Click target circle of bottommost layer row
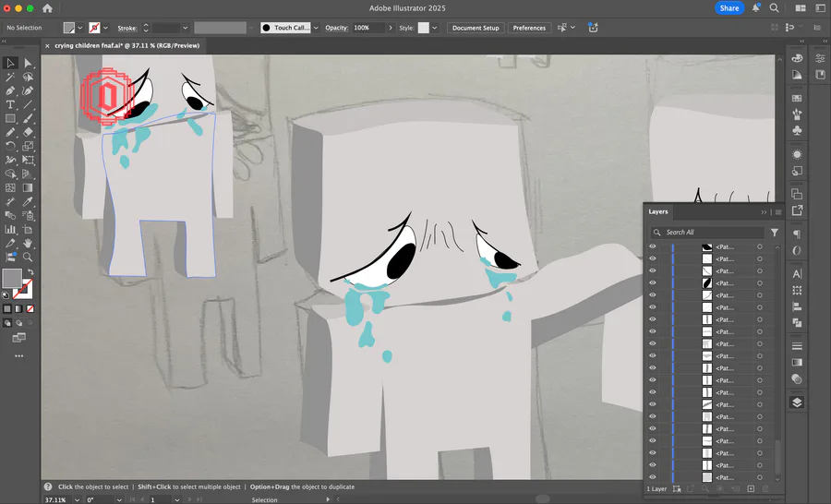The height and width of the screenshot is (504, 831). point(760,477)
